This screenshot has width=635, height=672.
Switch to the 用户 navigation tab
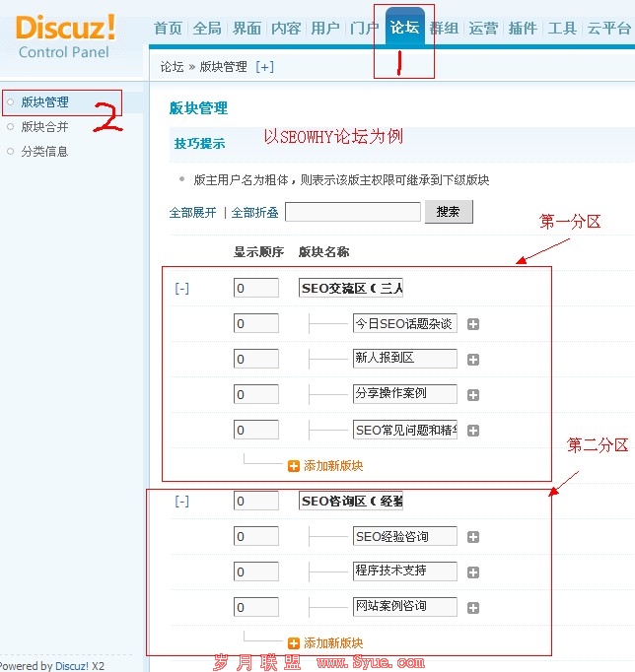325,29
